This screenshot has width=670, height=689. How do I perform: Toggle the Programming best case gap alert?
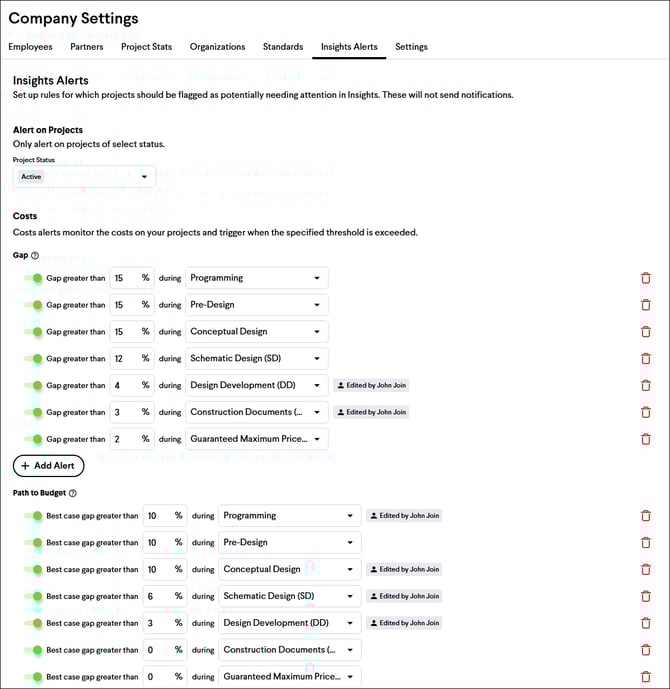pos(34,516)
